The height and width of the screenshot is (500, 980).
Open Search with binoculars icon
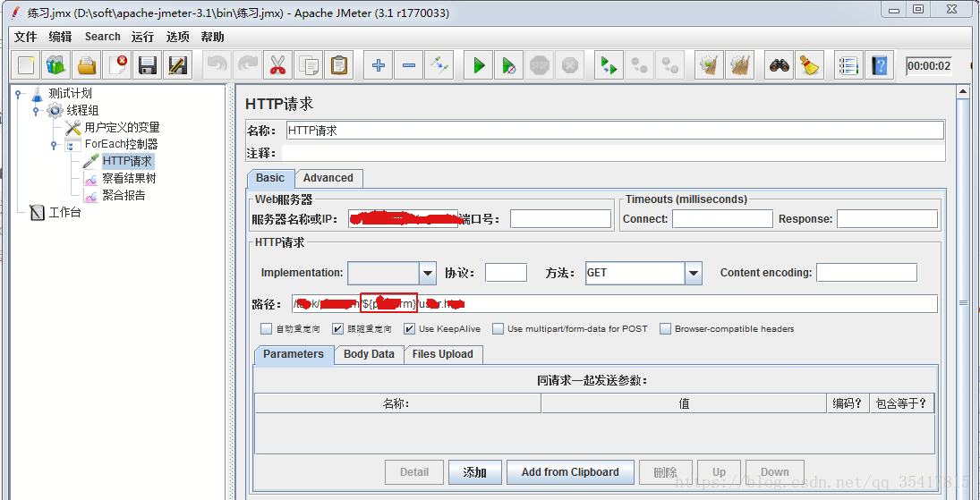tap(780, 65)
